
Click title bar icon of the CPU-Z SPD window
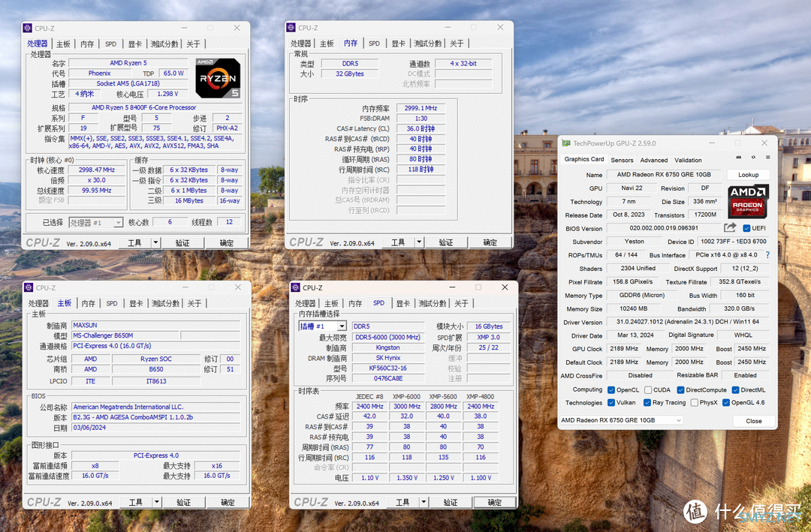coord(296,287)
